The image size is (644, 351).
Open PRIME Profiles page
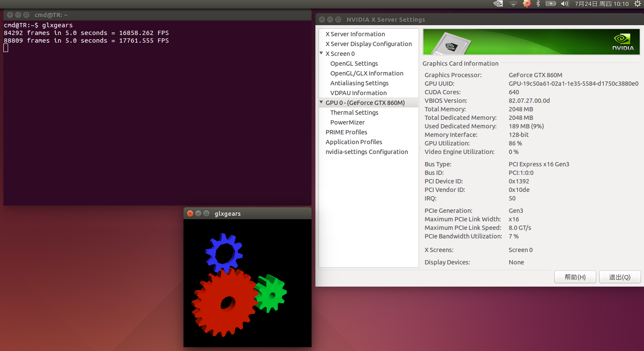pyautogui.click(x=346, y=132)
